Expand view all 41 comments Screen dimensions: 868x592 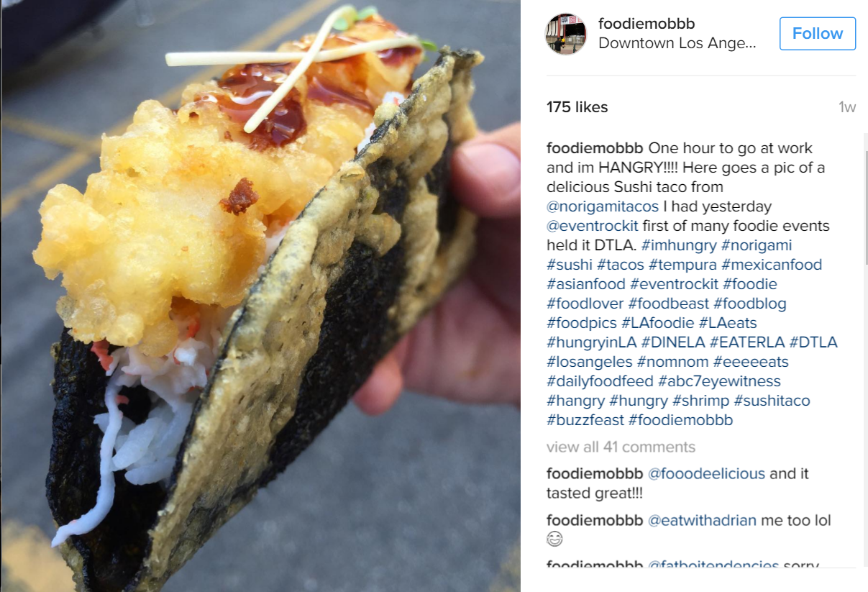[x=621, y=447]
